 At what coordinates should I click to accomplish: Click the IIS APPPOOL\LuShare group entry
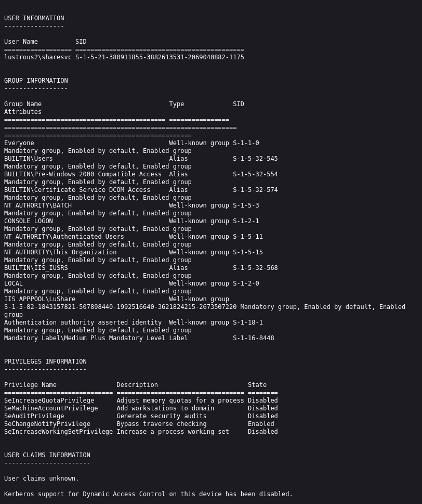39,299
